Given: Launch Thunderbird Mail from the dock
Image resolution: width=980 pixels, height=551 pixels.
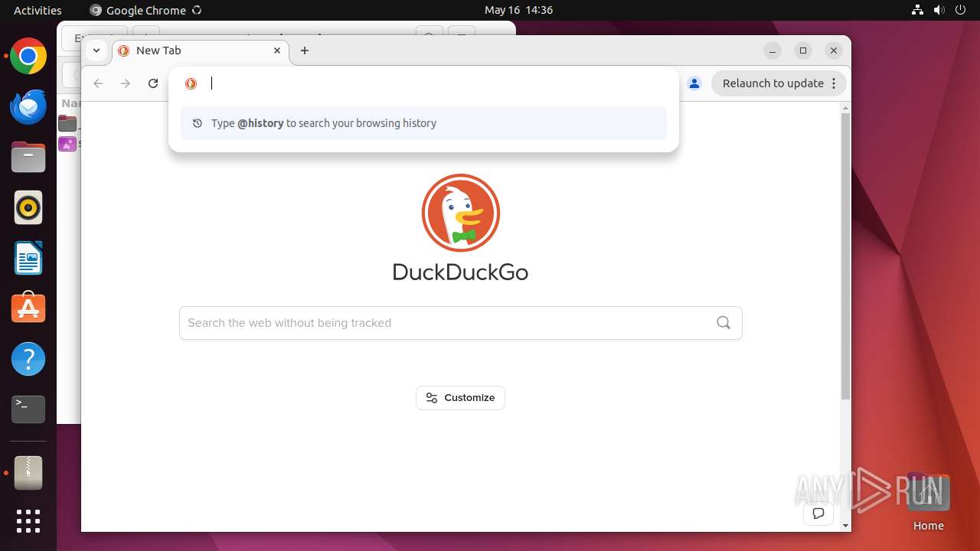Looking at the screenshot, I should [28, 106].
